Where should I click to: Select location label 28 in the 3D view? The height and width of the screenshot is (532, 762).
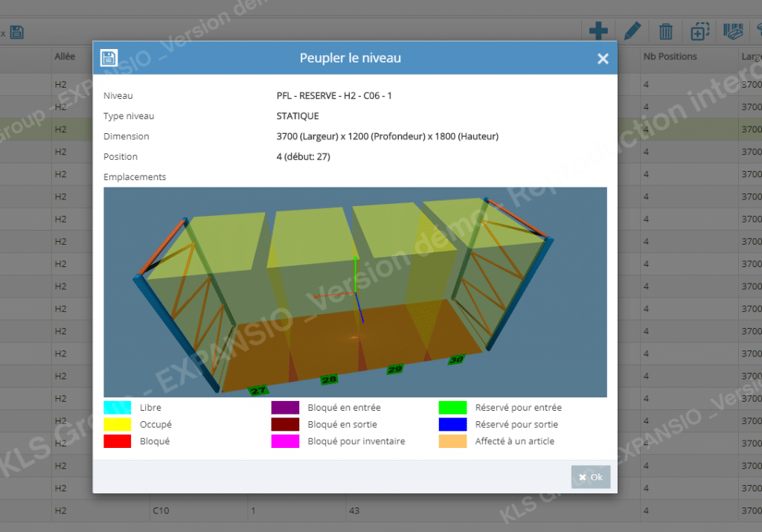pyautogui.click(x=329, y=379)
